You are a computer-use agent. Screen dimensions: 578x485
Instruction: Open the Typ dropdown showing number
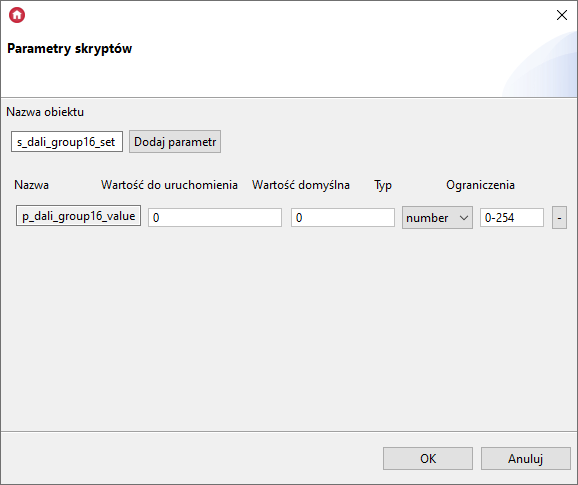click(x=437, y=217)
